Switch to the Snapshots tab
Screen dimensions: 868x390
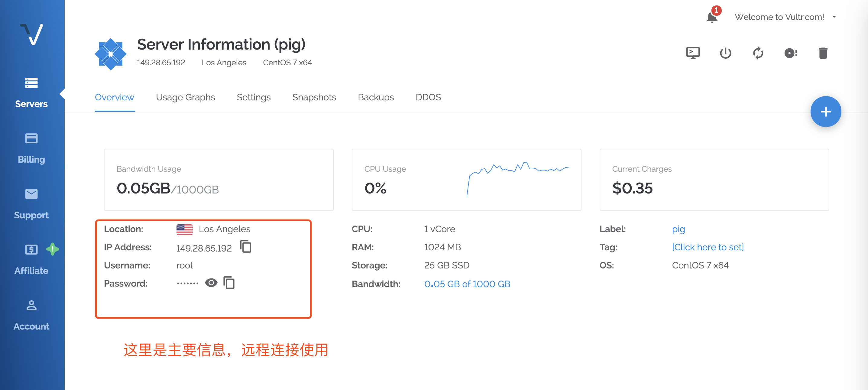click(314, 97)
